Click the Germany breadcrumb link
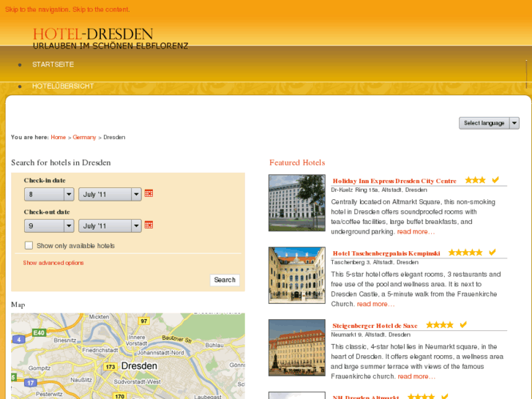The width and height of the screenshot is (532, 399). (84, 137)
